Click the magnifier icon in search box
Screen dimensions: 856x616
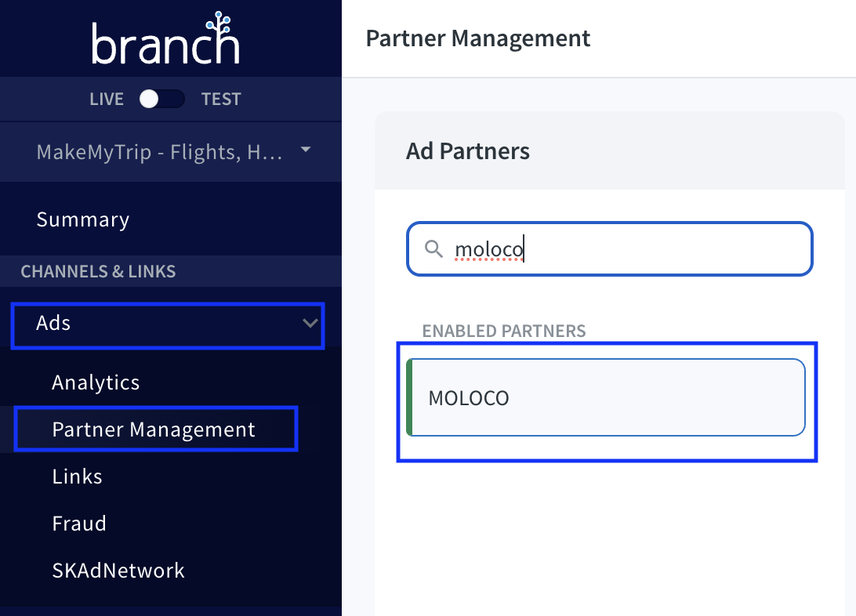433,249
